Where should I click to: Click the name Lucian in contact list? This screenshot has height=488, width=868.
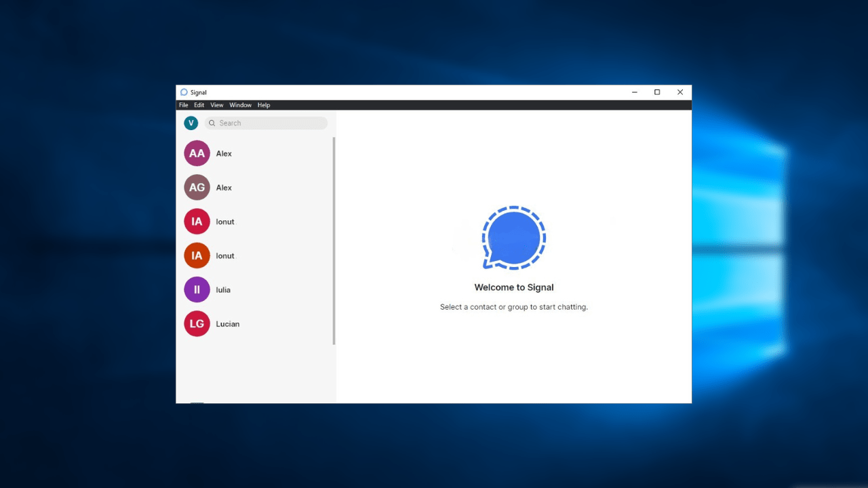228,324
